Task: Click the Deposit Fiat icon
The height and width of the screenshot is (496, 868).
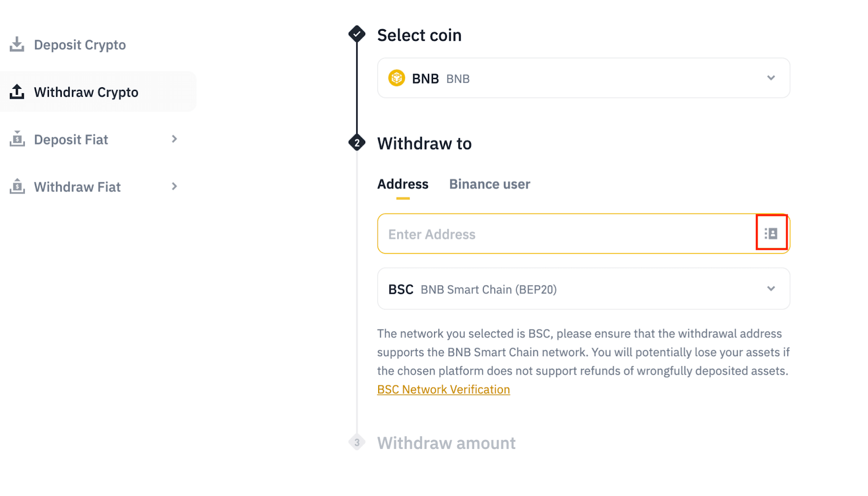Action: point(17,139)
